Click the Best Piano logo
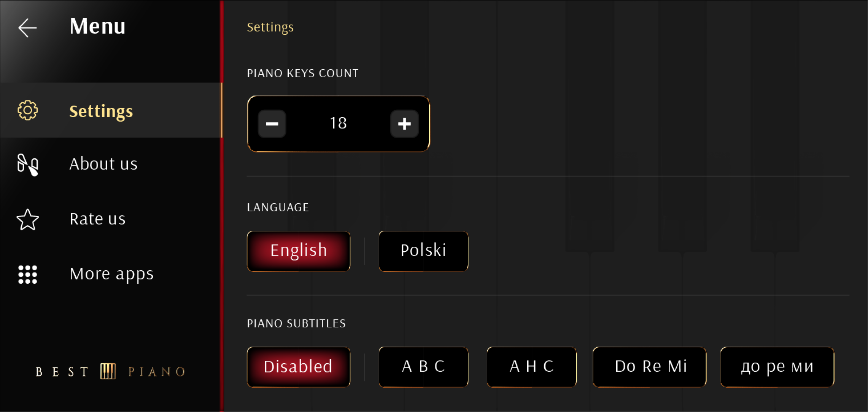The height and width of the screenshot is (412, 868). [110, 371]
